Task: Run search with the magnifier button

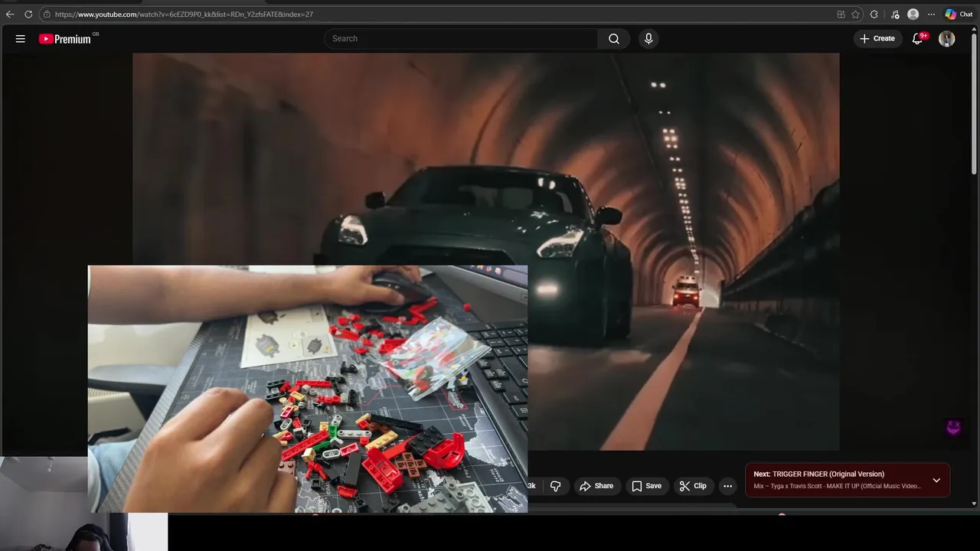Action: coord(614,38)
